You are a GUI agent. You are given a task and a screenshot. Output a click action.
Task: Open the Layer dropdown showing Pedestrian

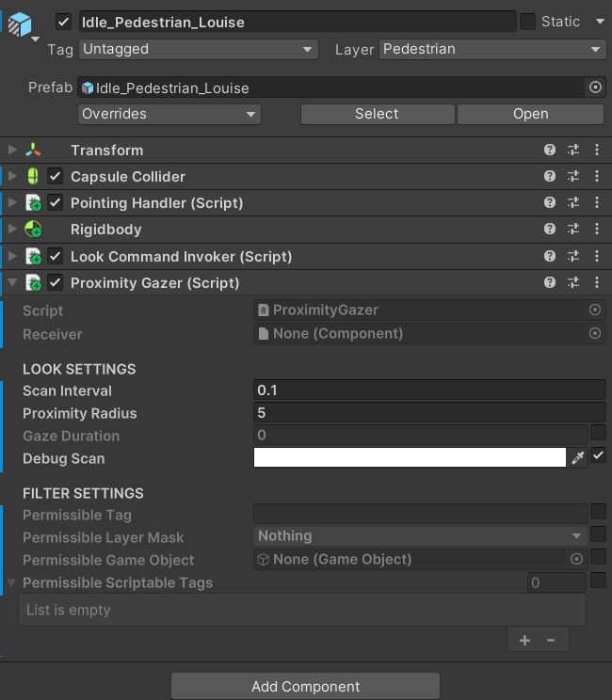492,49
